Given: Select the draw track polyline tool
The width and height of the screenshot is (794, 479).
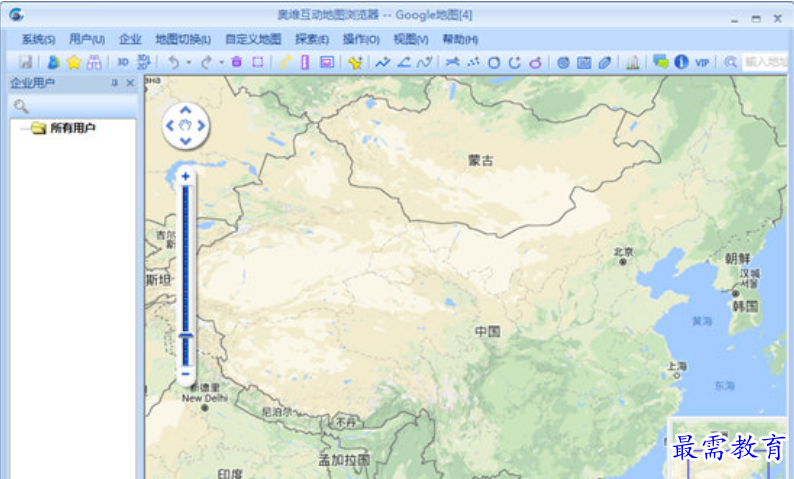Looking at the screenshot, I should point(383,62).
